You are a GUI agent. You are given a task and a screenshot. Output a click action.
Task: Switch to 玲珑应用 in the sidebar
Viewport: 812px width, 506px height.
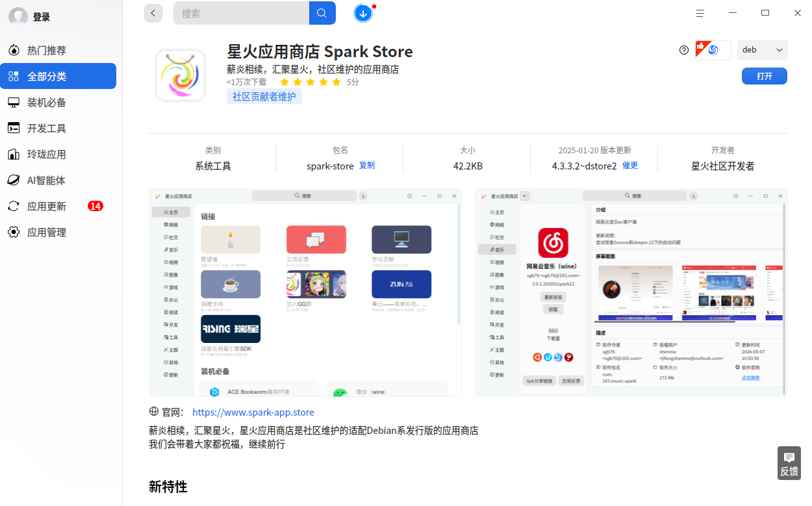point(58,154)
